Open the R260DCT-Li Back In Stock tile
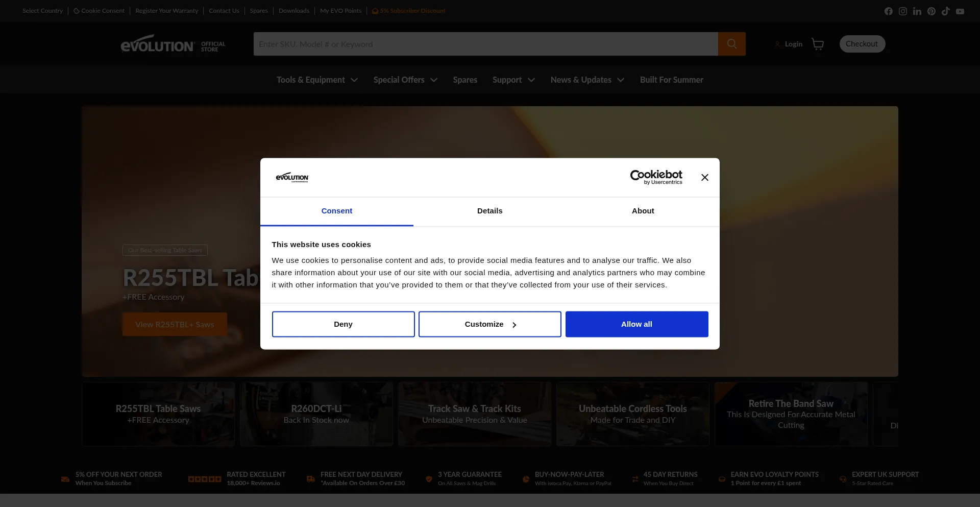The height and width of the screenshot is (507, 980). coord(316,414)
